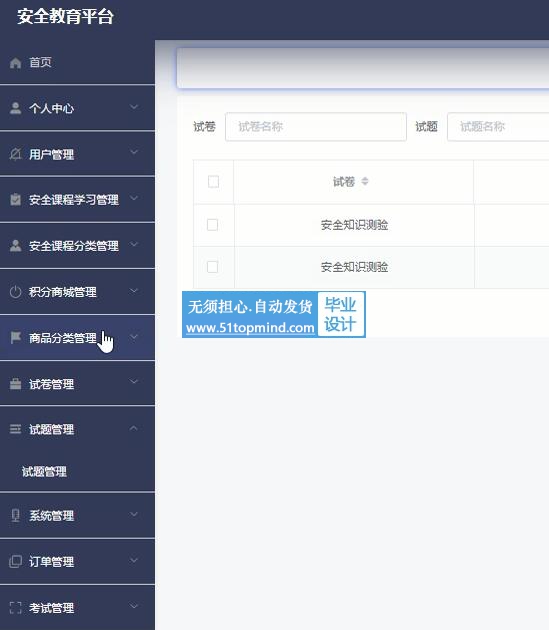Click the briefcase icon beside 试卷管理
The height and width of the screenshot is (630, 549).
tap(15, 384)
